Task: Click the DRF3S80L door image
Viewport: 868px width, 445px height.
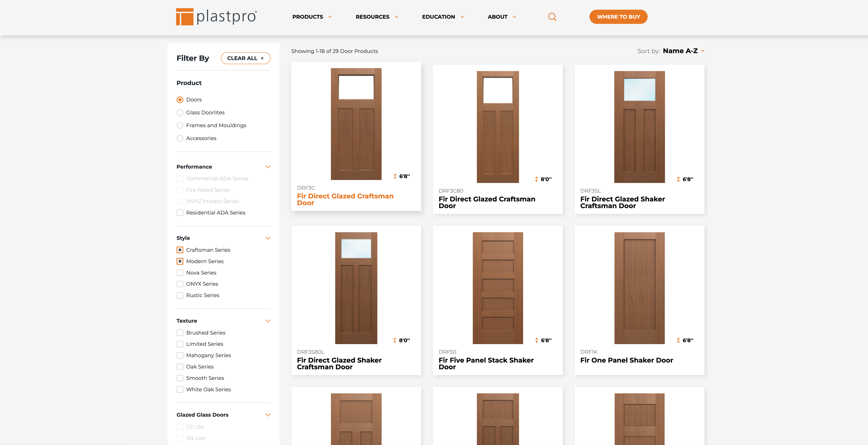Action: click(356, 288)
